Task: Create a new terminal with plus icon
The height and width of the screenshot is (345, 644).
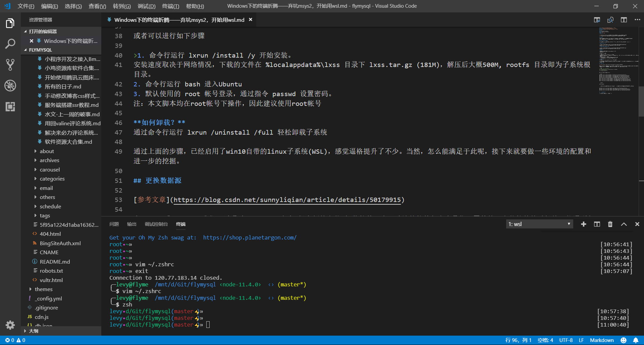Action: [x=584, y=224]
